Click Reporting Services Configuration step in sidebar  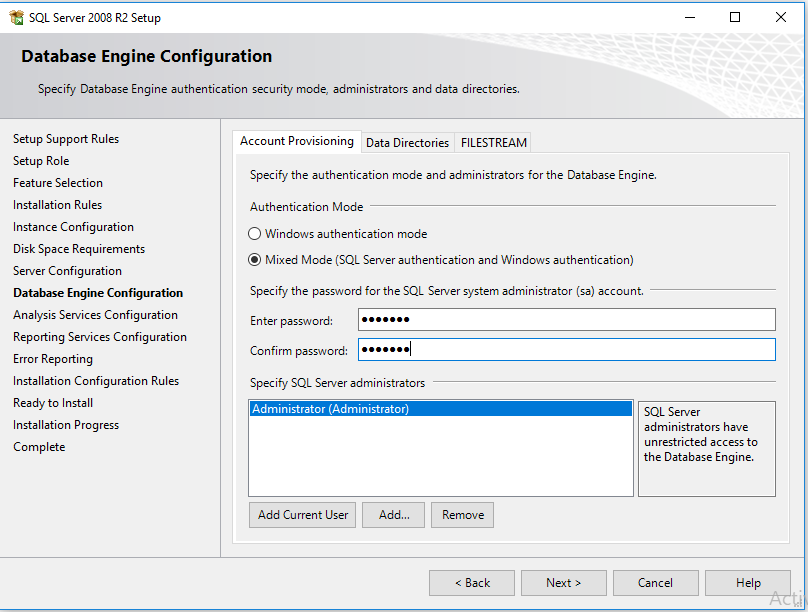pyautogui.click(x=100, y=337)
